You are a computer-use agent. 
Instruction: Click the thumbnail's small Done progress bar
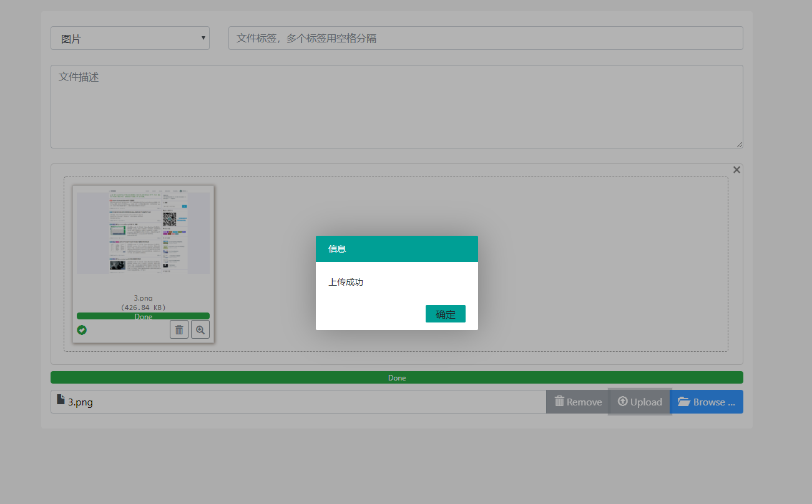pyautogui.click(x=143, y=316)
